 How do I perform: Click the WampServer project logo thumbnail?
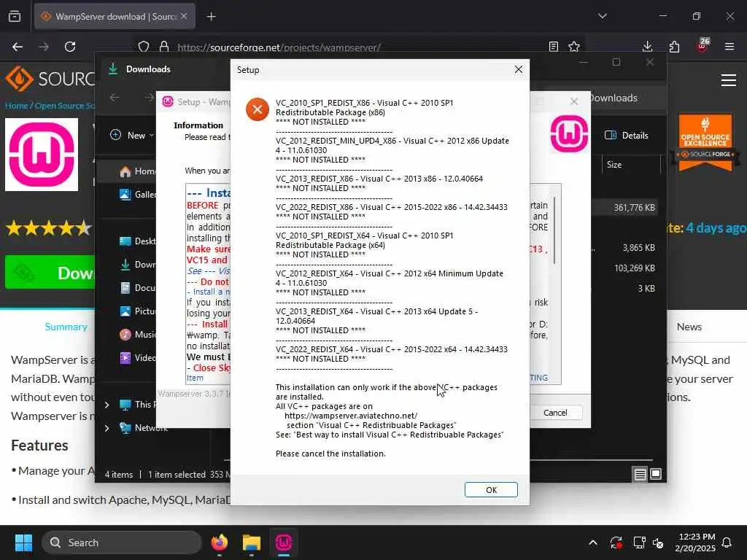pyautogui.click(x=42, y=155)
